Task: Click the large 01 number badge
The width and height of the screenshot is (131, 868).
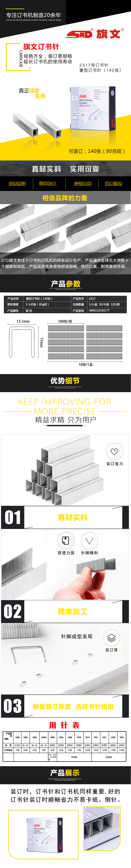Action: tap(13, 517)
